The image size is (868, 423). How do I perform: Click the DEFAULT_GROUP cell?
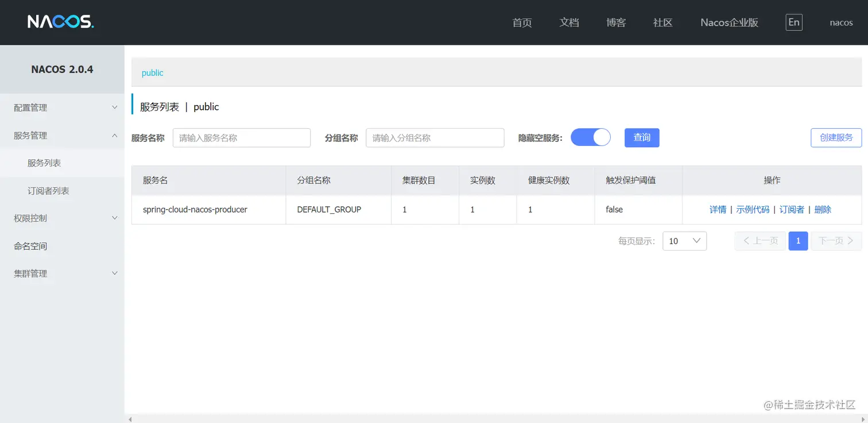point(339,209)
